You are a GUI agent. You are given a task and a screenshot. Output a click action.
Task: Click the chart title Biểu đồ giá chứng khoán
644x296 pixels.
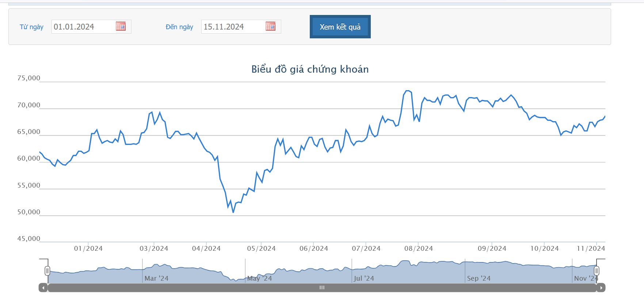pyautogui.click(x=310, y=69)
